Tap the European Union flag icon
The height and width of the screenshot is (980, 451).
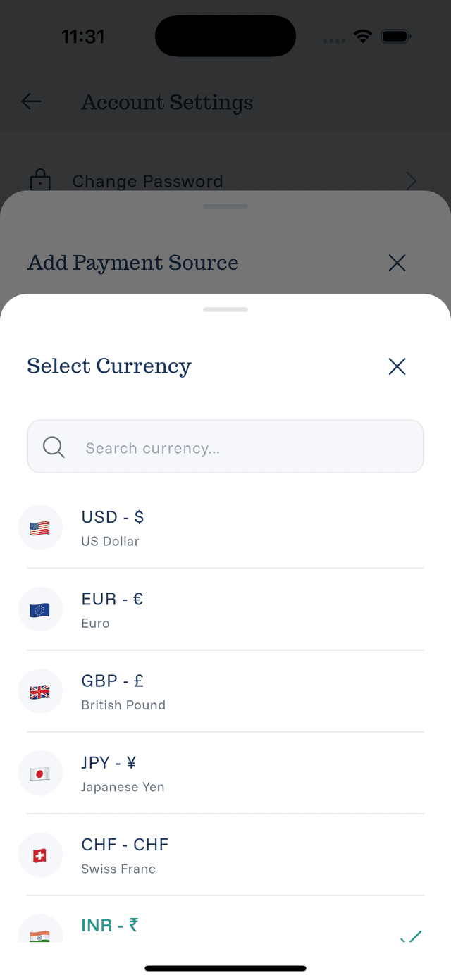pyautogui.click(x=40, y=609)
